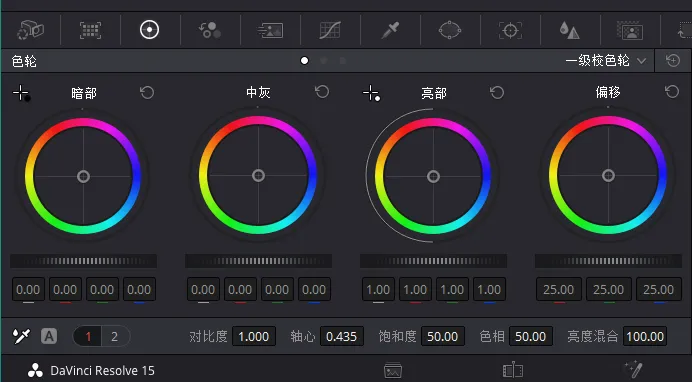Click the 中灰 master jog wheel
Screen dimensions: 692x382
point(258,261)
